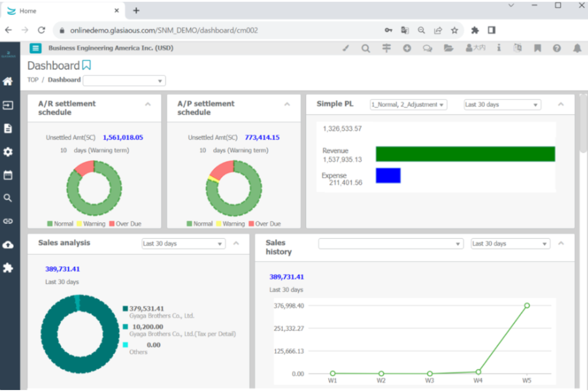The image size is (588, 392).
Task: Open Sales analysis Last 30 days dropdown
Action: (x=184, y=243)
